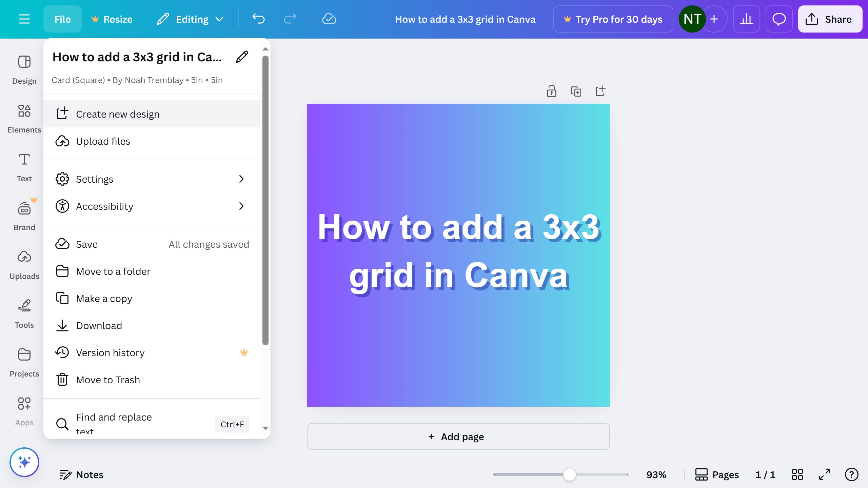Choose Download in the File menu
The width and height of the screenshot is (868, 488).
pos(99,326)
